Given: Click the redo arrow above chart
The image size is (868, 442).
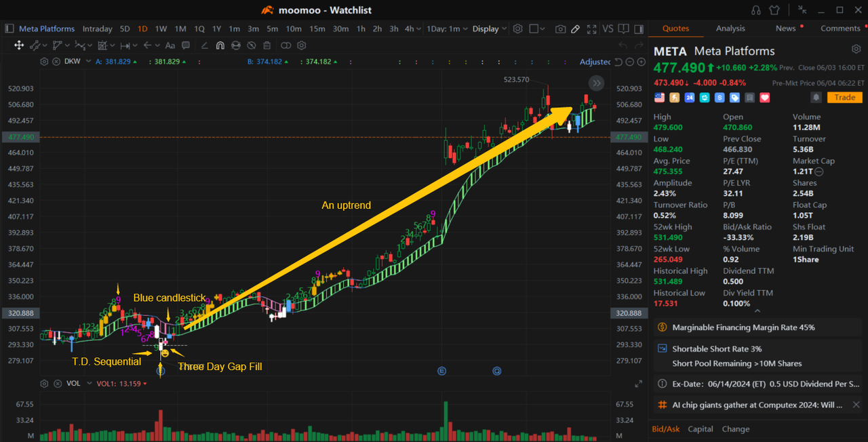Looking at the screenshot, I should [639, 45].
